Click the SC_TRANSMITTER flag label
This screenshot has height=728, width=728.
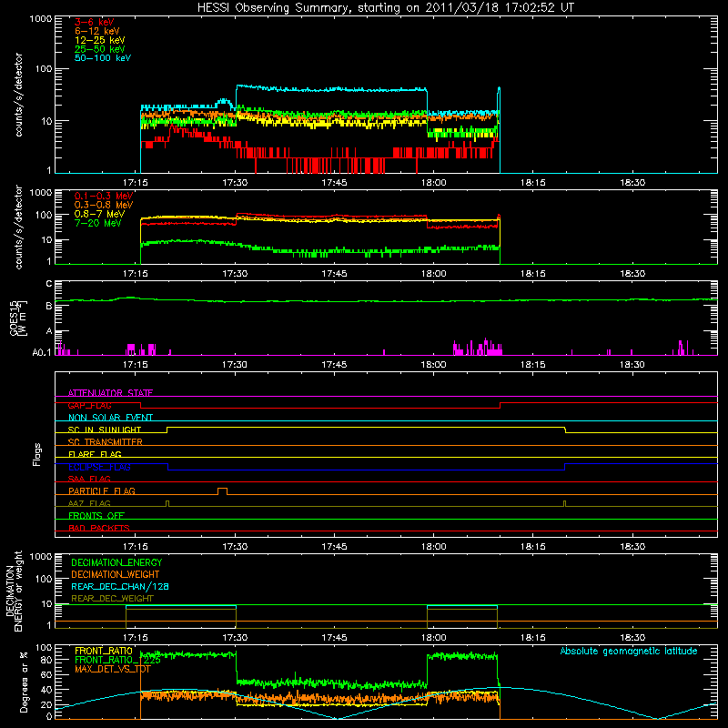106,442
